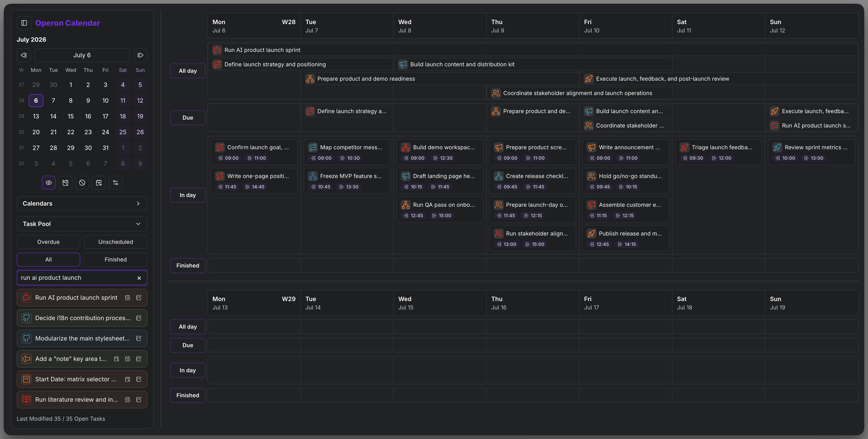Viewport: 868px width, 439px height.
Task: Toggle the W28 Due row
Action: tap(188, 118)
